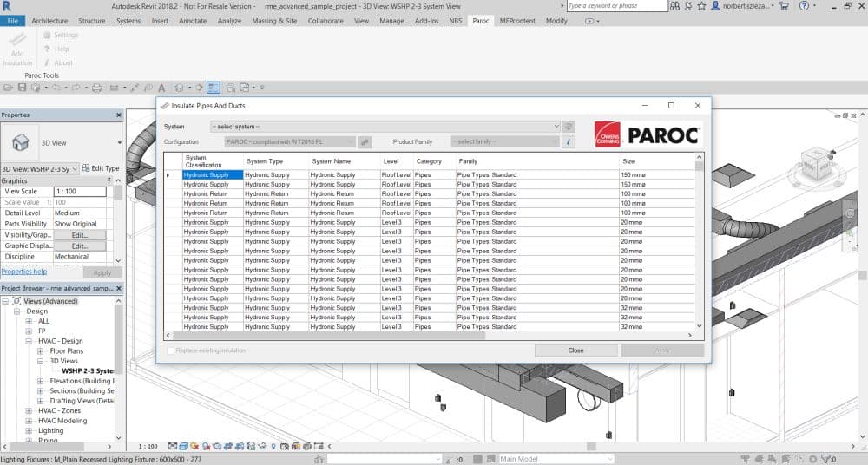Click the View Scale value field 1 : 100
The height and width of the screenshot is (465, 868).
(80, 192)
